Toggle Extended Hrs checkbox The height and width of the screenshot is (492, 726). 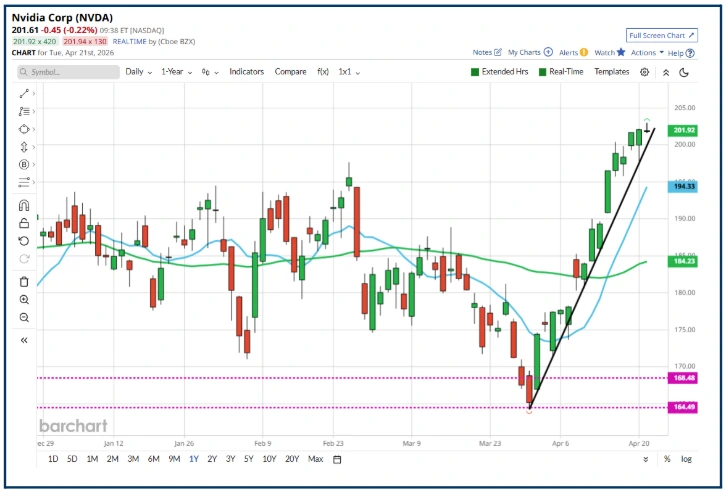(499, 72)
